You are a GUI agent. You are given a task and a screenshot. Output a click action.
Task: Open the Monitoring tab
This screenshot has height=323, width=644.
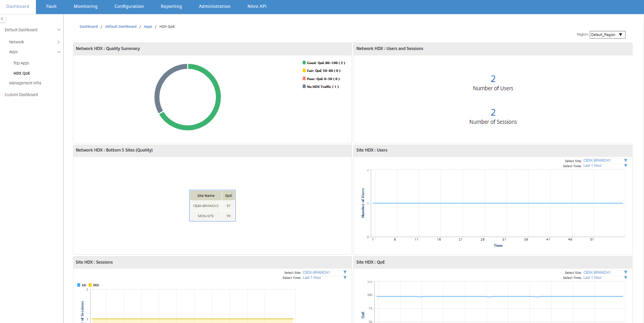(85, 7)
